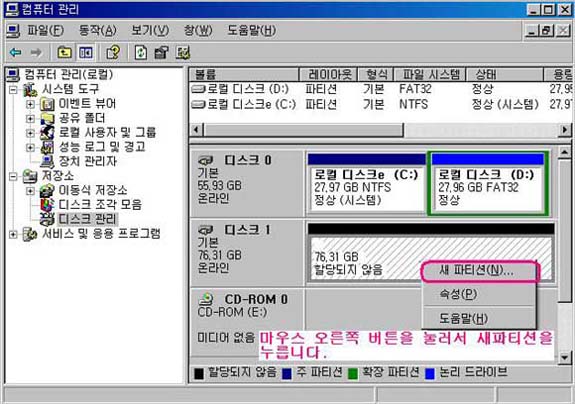Collapse the 시스템 도구 tree node
Viewport: 575px width, 404px height.
tap(13, 89)
